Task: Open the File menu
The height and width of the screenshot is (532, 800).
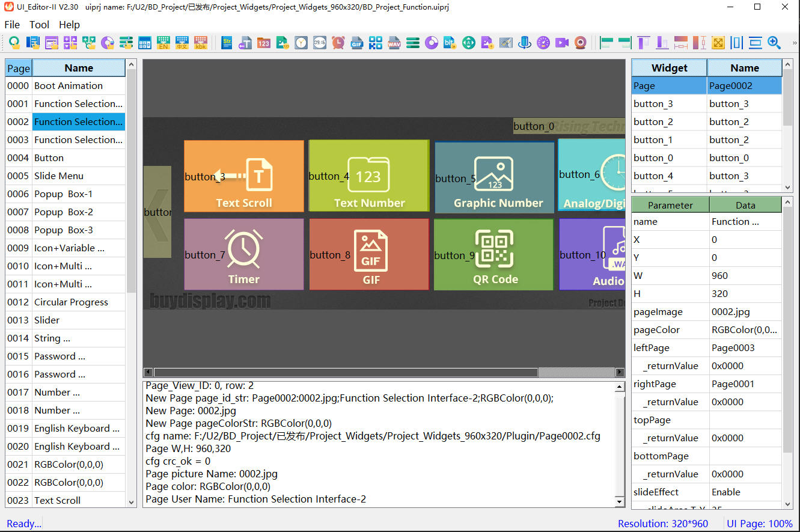Action: 12,25
